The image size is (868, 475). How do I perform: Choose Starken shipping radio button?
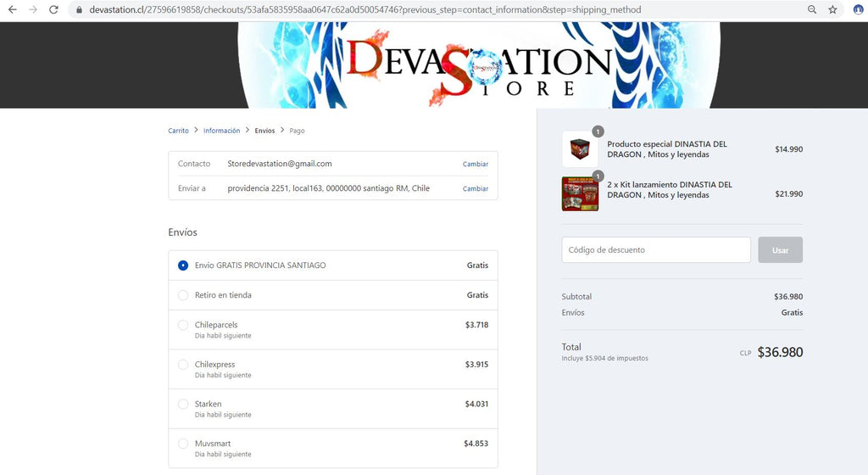pos(183,404)
